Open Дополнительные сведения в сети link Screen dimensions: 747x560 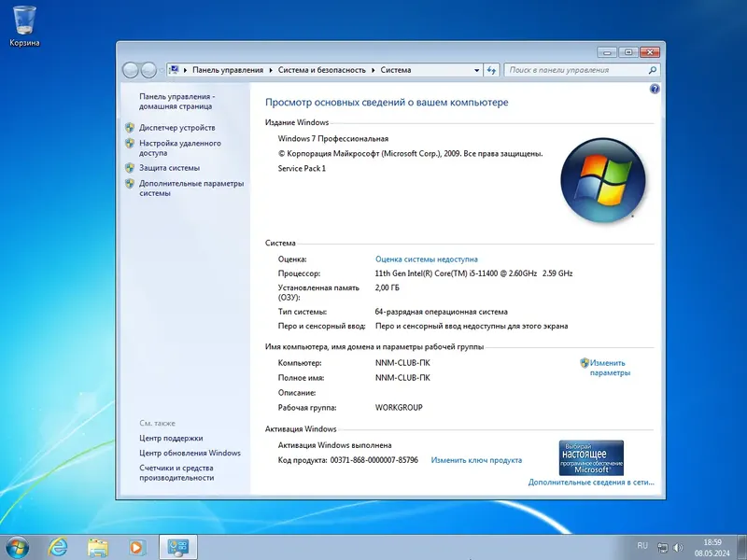tap(591, 483)
